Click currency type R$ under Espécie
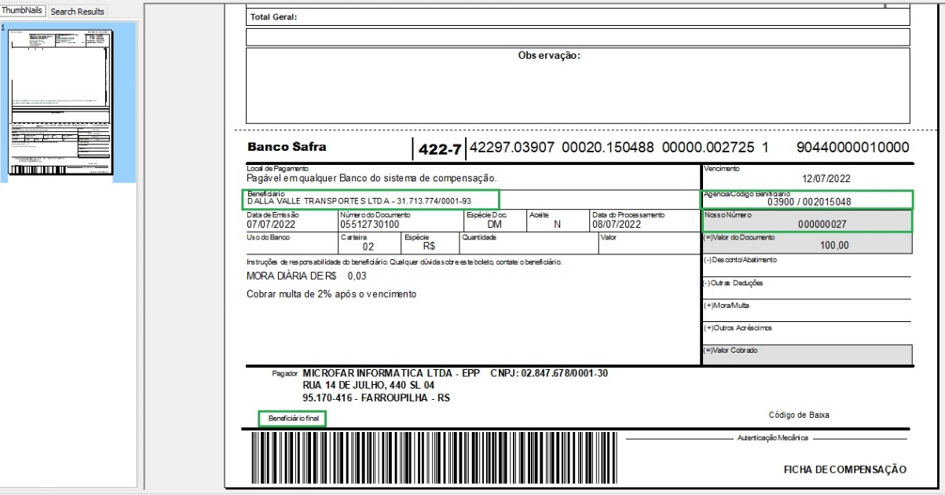The height and width of the screenshot is (495, 945). tap(429, 247)
